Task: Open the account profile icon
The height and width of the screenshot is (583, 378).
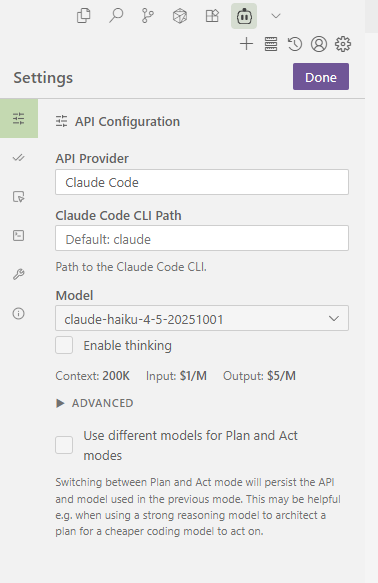Action: (319, 44)
